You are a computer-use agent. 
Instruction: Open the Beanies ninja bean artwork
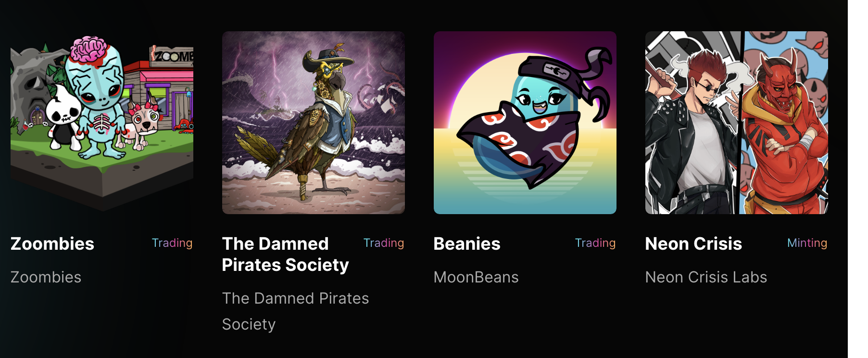[x=525, y=123]
